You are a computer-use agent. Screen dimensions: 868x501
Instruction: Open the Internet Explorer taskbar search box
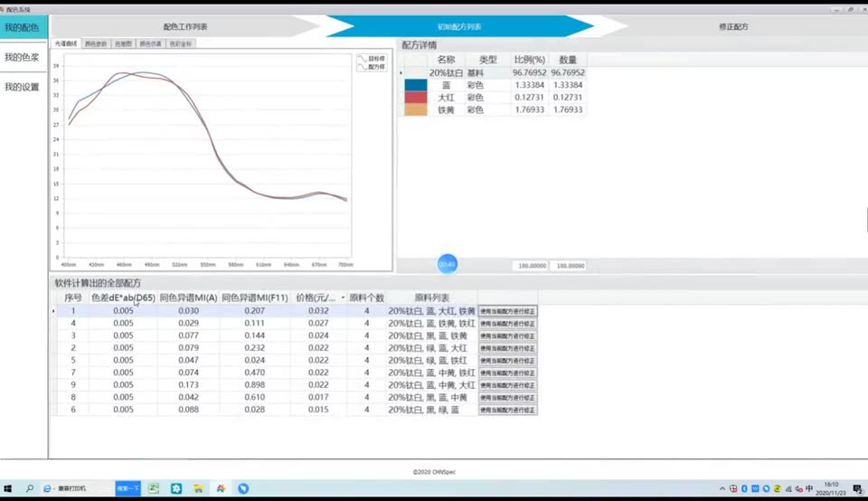pyautogui.click(x=76, y=488)
